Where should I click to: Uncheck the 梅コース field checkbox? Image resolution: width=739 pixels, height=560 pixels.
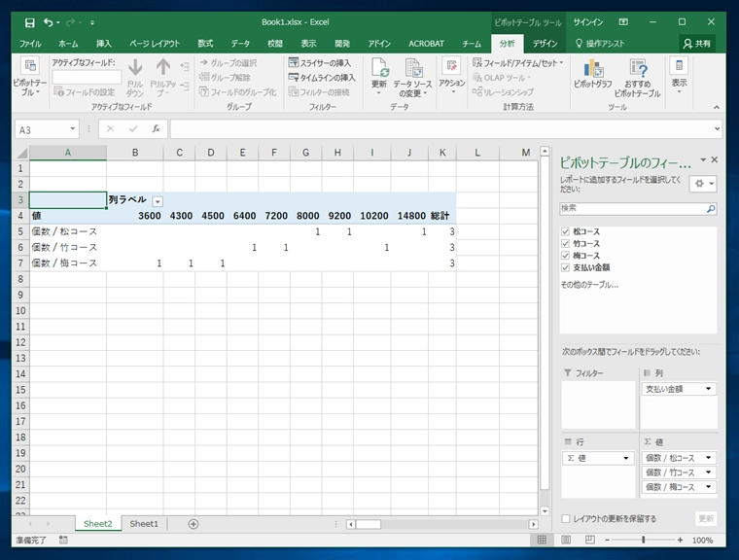(x=565, y=255)
